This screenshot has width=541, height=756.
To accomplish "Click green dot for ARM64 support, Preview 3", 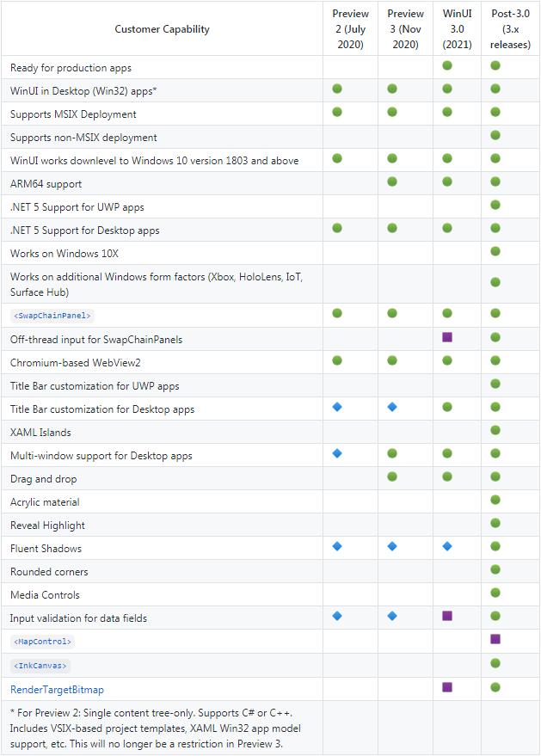I will [x=392, y=181].
